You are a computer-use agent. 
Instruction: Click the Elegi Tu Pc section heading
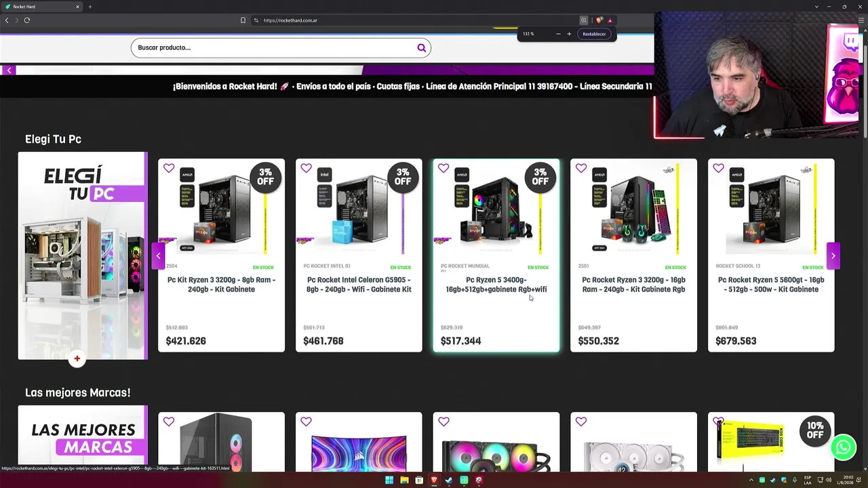(x=53, y=139)
